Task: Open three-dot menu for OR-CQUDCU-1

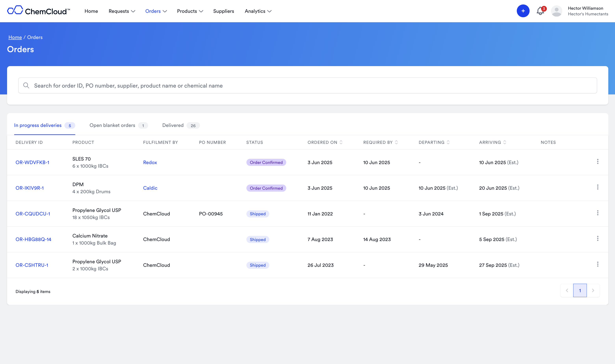Action: pyautogui.click(x=598, y=213)
